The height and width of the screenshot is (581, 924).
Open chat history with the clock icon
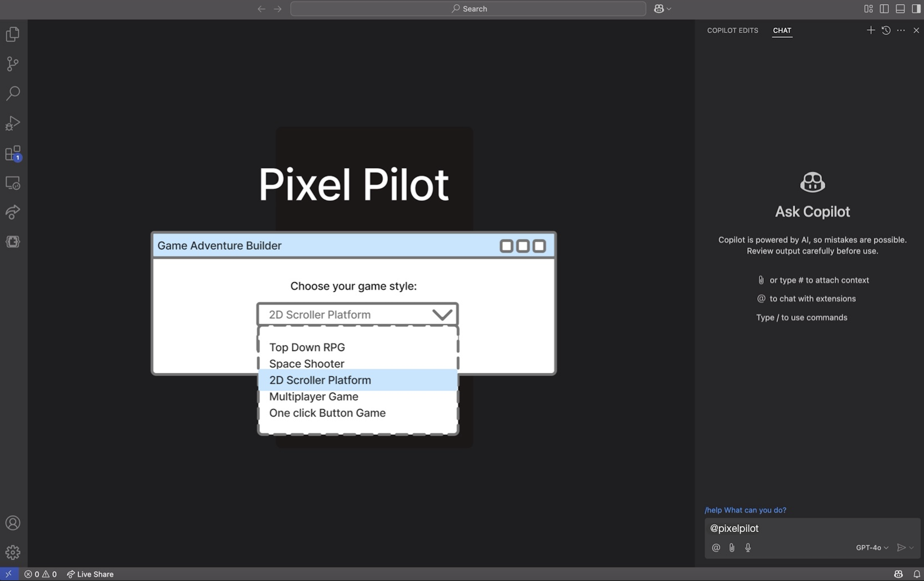coord(886,30)
